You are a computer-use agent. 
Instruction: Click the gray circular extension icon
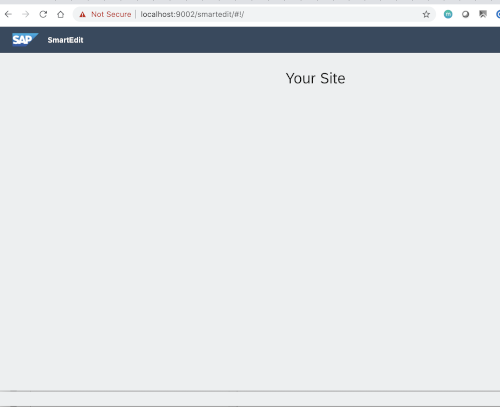pos(465,14)
